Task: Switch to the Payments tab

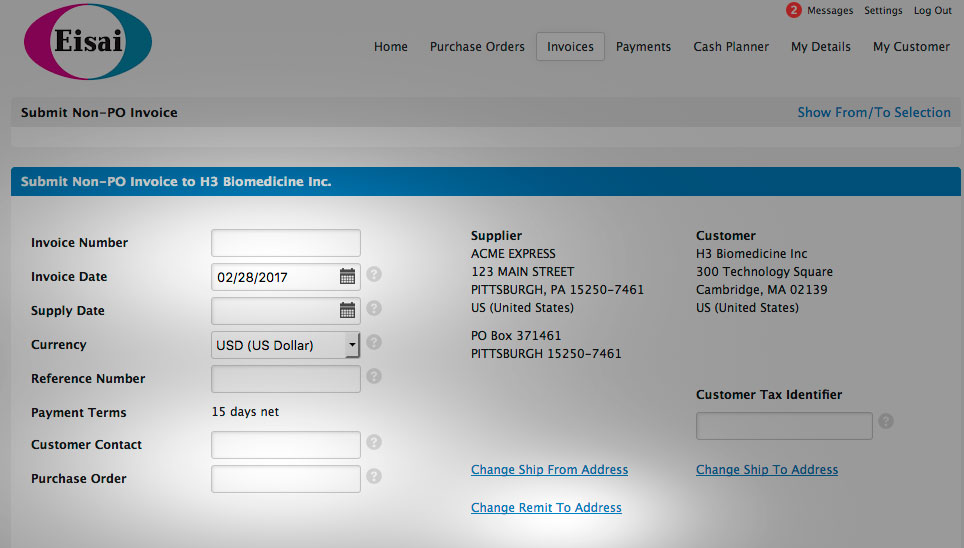Action: click(643, 47)
